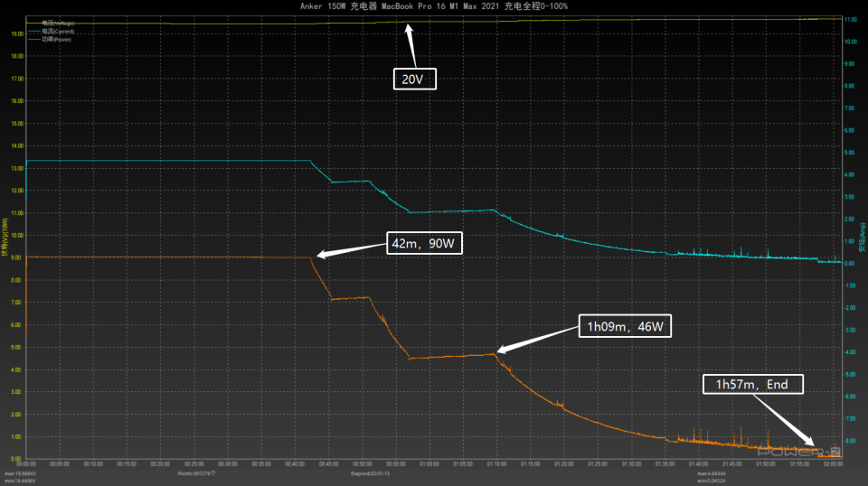The width and height of the screenshot is (868, 486).
Task: Click the right axis Amp title label
Action: [x=863, y=238]
